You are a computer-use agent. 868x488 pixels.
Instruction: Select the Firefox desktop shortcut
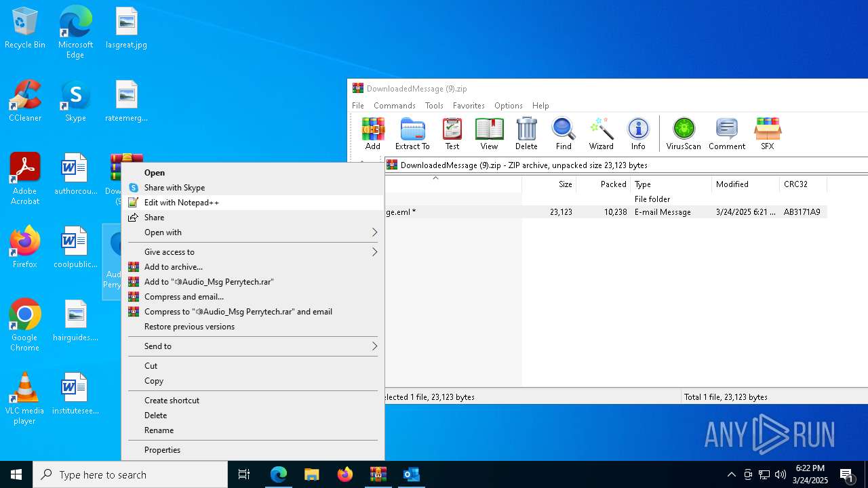pos(25,248)
